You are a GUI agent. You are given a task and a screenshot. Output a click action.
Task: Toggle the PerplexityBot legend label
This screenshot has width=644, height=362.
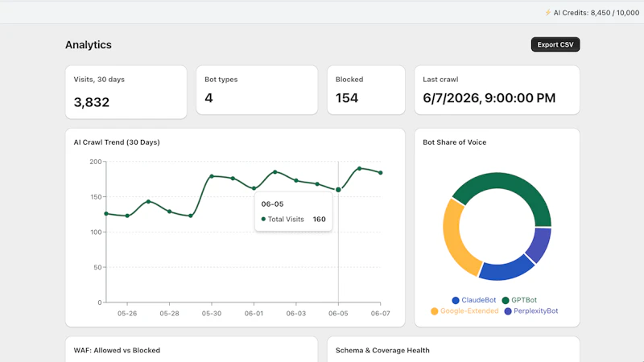pos(535,311)
